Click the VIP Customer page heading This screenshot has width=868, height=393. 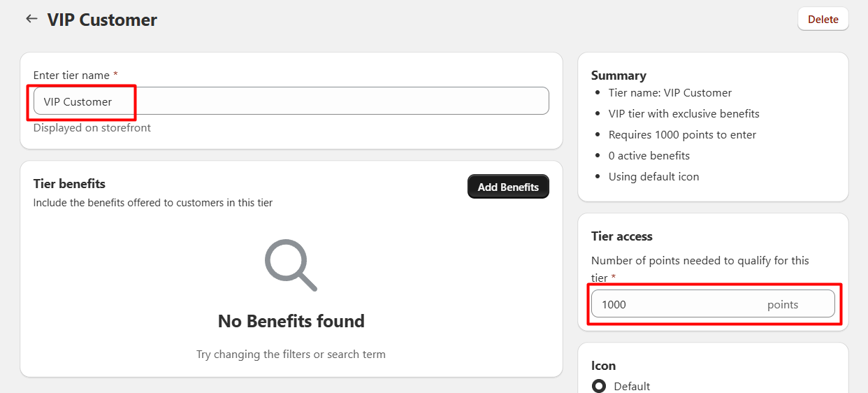(x=102, y=20)
